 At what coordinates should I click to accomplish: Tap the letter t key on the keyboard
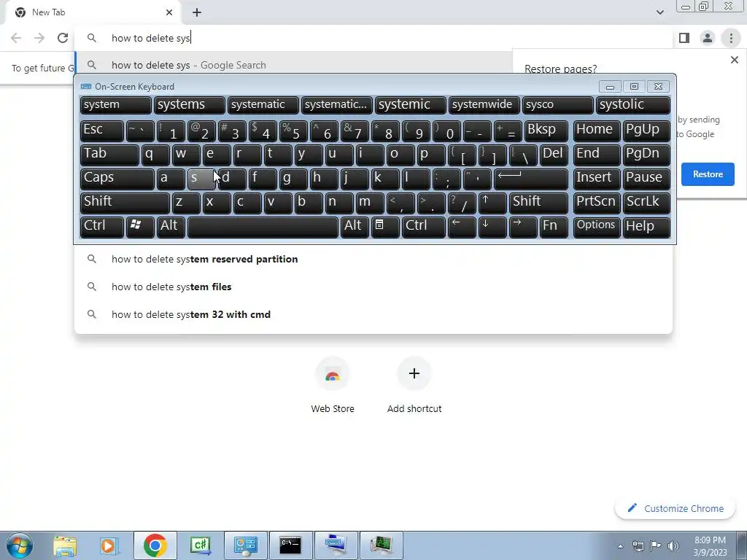[x=278, y=155]
